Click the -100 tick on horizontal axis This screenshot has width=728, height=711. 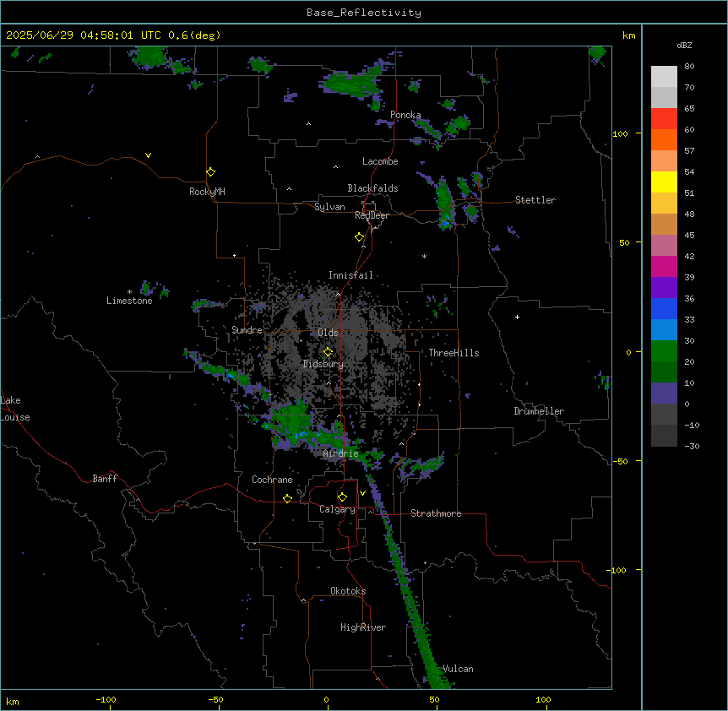[106, 699]
